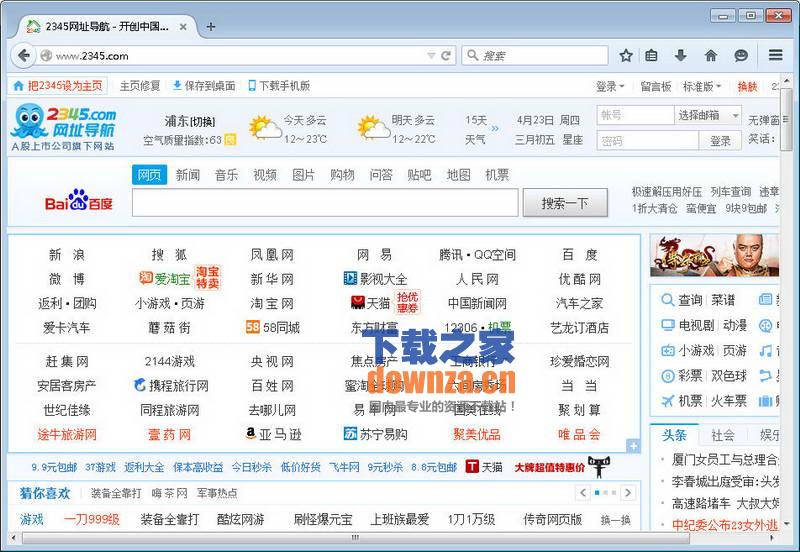Go to home page via house icon
Viewport: 800px width, 552px height.
(x=711, y=56)
